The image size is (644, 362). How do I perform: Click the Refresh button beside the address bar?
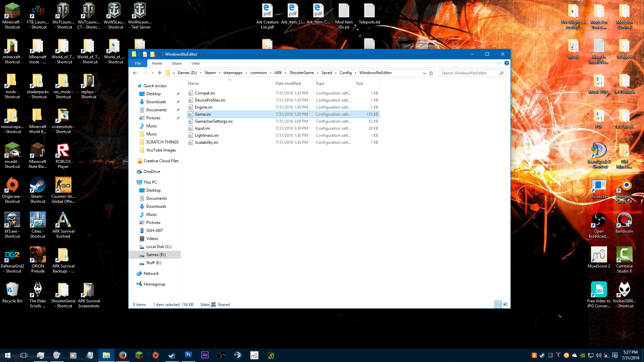click(x=431, y=73)
